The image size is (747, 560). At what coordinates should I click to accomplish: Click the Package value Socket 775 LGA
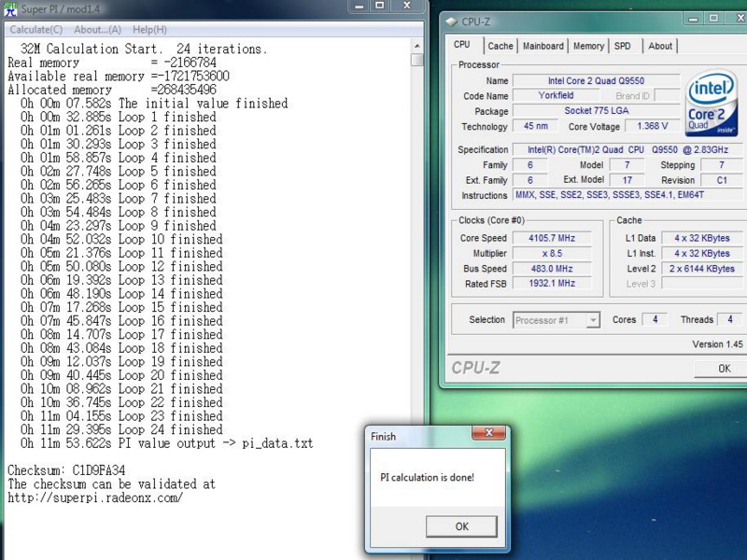pyautogui.click(x=596, y=110)
